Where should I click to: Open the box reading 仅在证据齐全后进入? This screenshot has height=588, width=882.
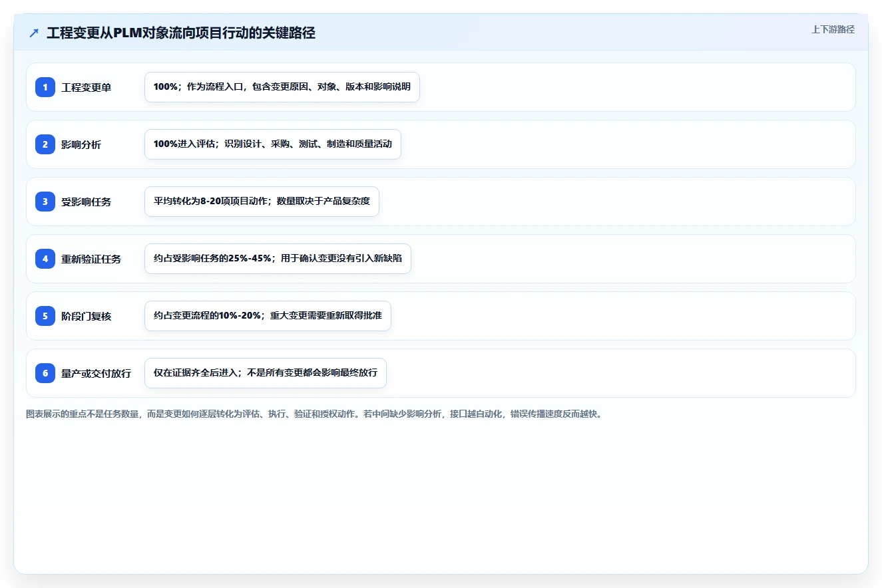[266, 373]
